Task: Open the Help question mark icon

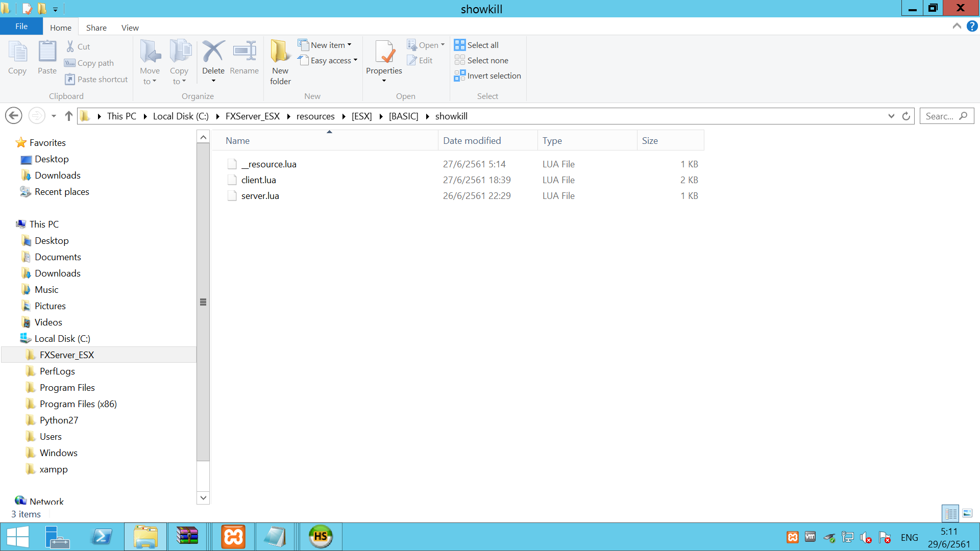Action: (972, 26)
